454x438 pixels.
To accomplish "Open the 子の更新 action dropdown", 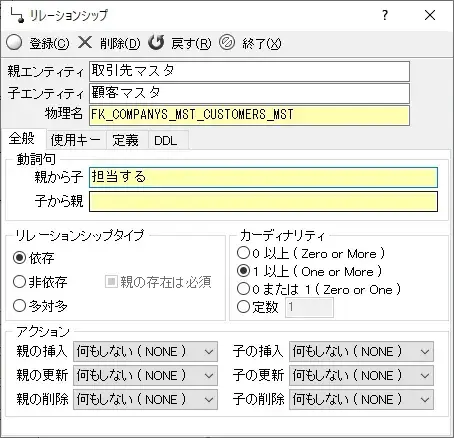I will coord(361,375).
